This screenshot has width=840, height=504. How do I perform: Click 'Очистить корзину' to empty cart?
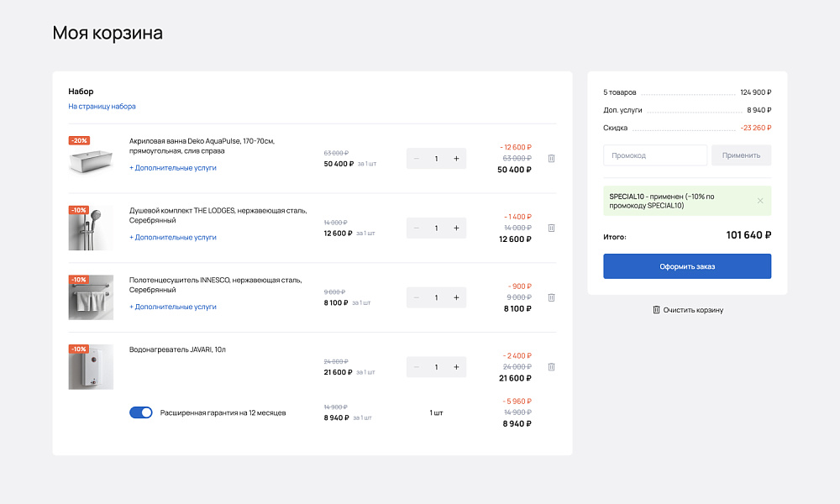[x=687, y=310]
